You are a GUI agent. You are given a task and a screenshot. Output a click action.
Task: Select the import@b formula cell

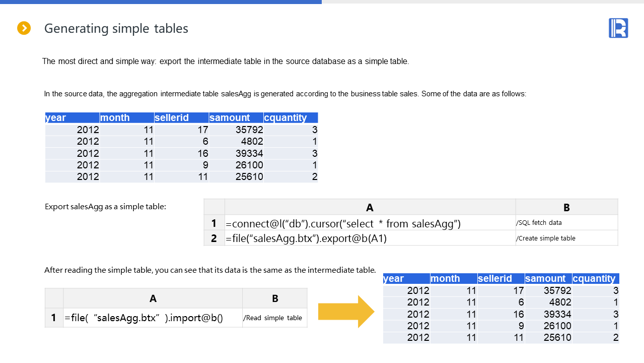(153, 318)
